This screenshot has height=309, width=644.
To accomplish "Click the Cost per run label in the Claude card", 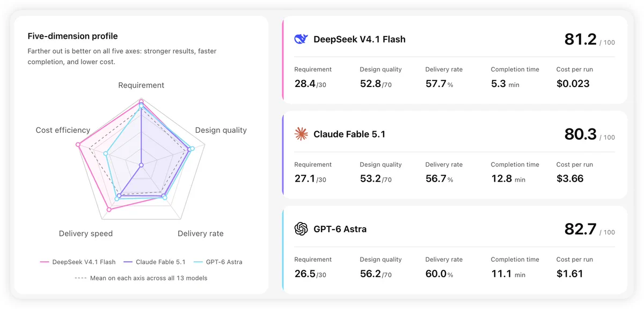I will pos(575,164).
